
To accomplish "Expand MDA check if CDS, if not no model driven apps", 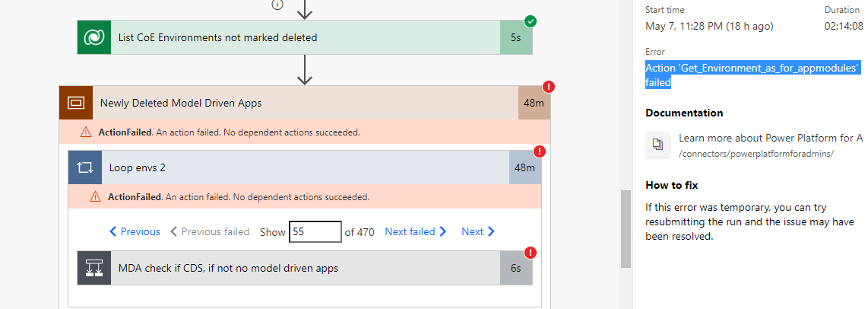I will point(305,268).
